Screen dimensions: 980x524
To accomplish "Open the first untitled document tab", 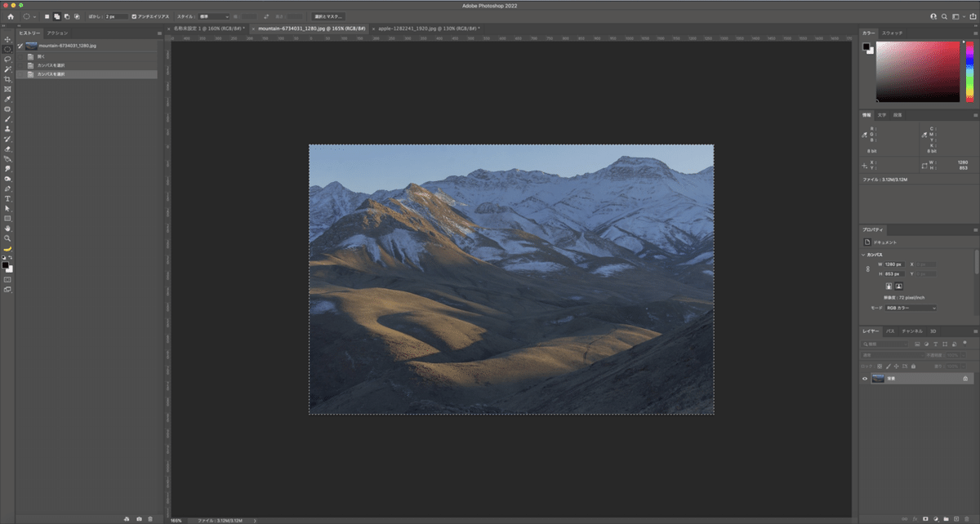I will [x=208, y=28].
